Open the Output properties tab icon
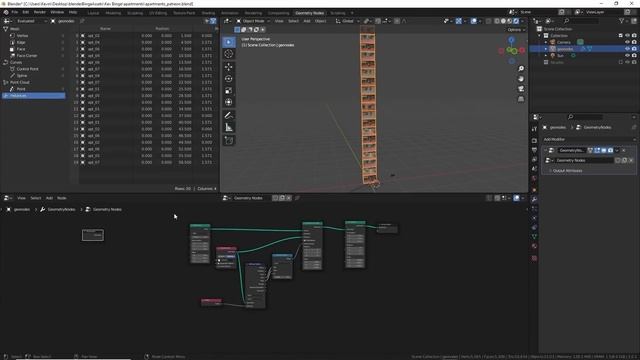The width and height of the screenshot is (640, 360). pyautogui.click(x=534, y=150)
